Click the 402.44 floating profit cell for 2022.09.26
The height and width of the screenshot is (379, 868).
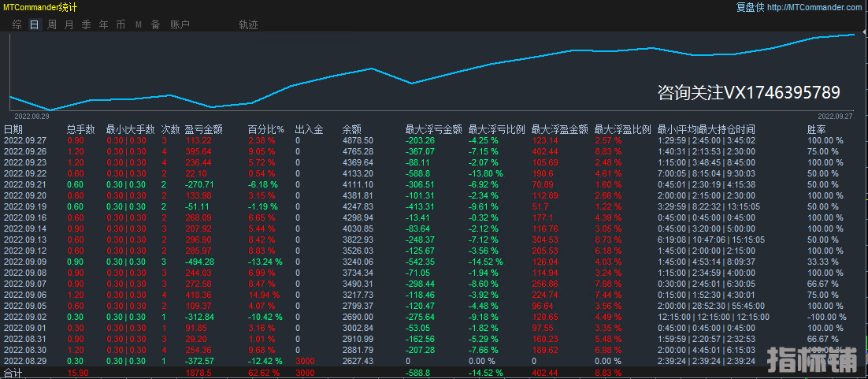545,152
